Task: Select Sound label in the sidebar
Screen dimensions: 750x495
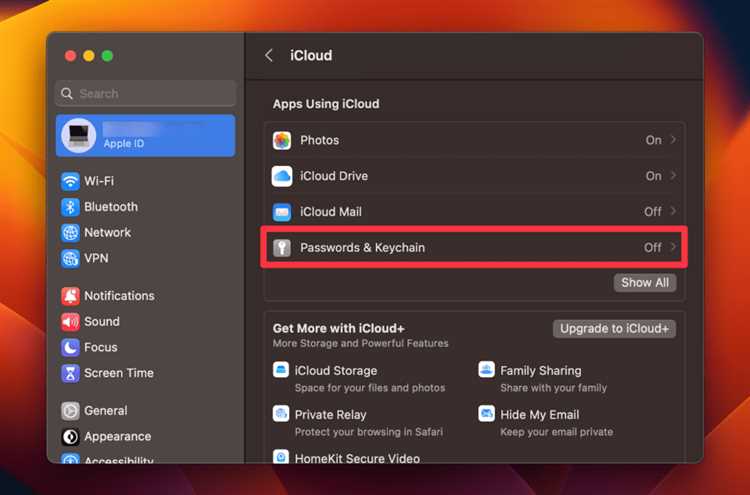Action: 102,321
